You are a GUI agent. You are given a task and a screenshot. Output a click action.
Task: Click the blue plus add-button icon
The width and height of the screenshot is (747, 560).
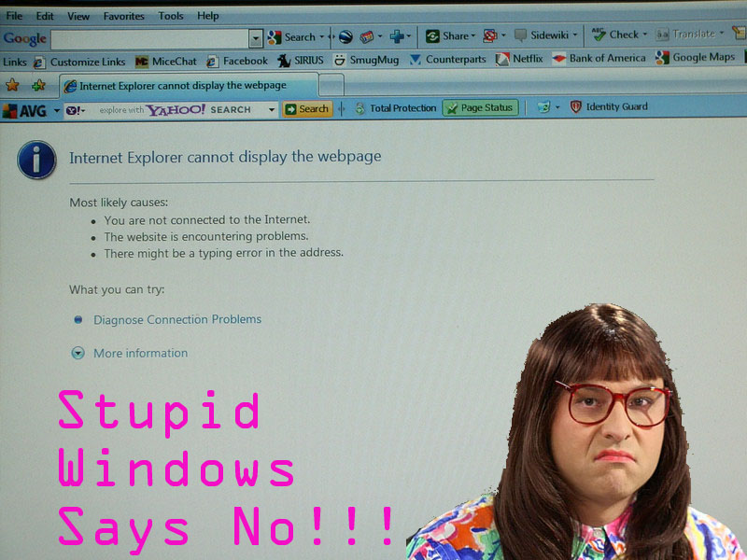coord(396,36)
